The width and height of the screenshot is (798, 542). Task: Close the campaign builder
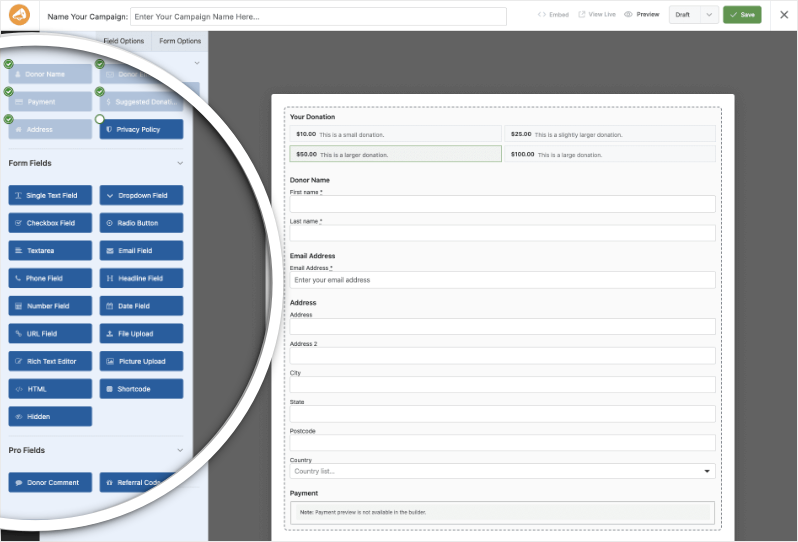[784, 15]
